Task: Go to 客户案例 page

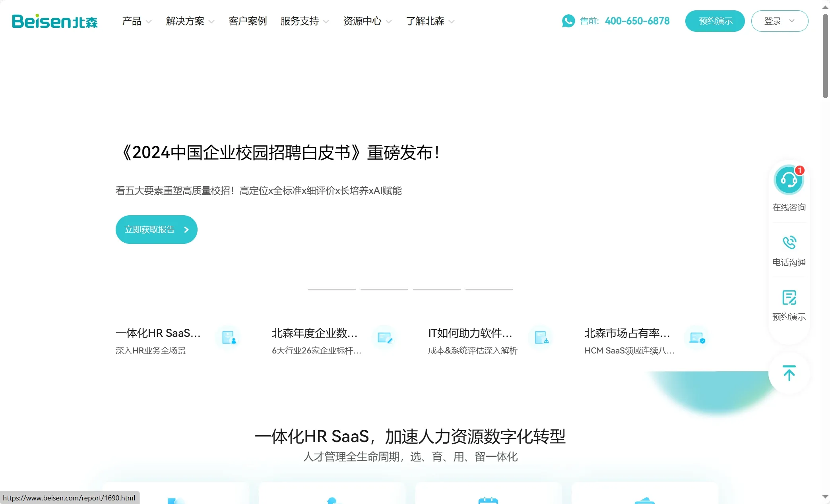Action: coord(248,21)
